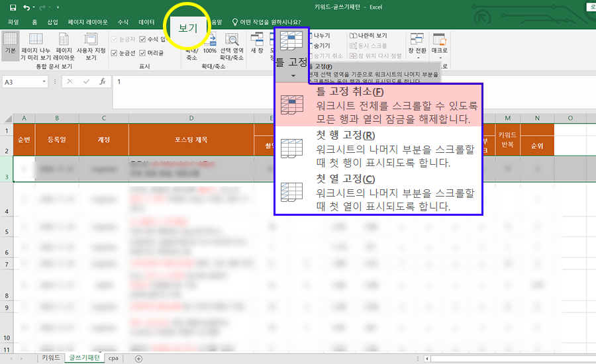Open the 수식 ribbon tab
Image resolution: width=596 pixels, height=364 pixels.
tap(123, 22)
